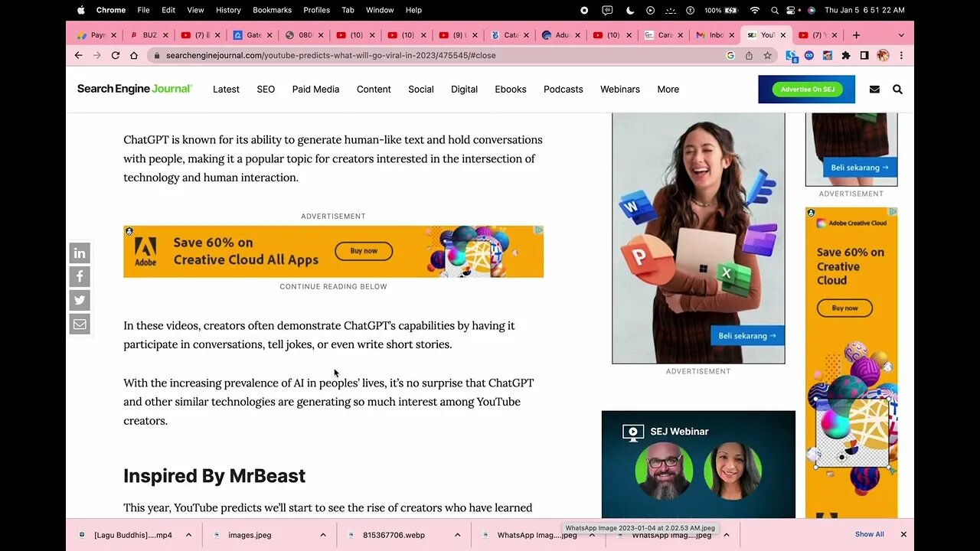
Task: Go to the Paid Media section
Action: pyautogui.click(x=315, y=90)
